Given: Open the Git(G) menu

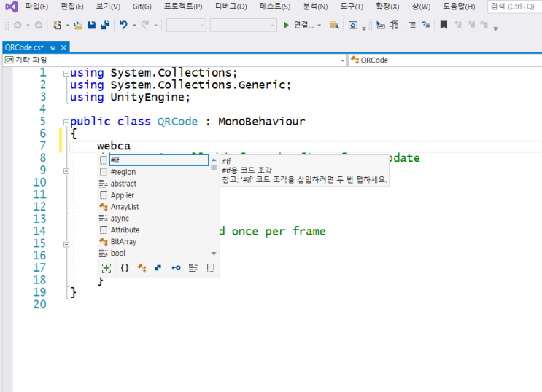Looking at the screenshot, I should coord(142,7).
